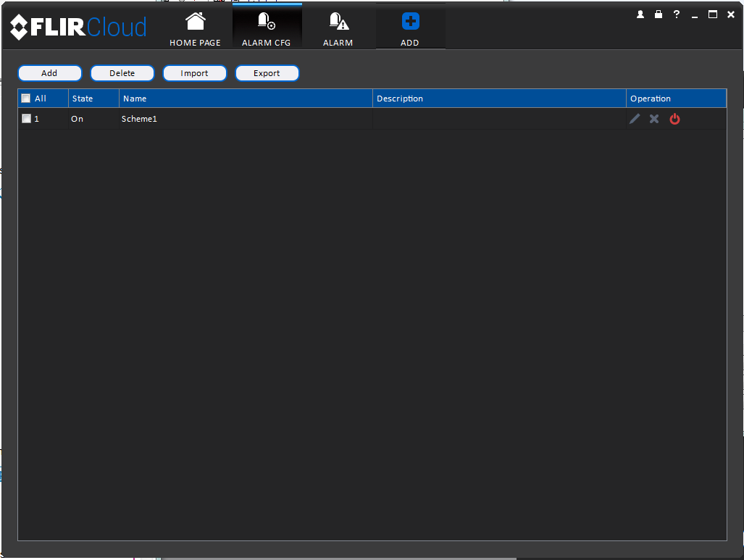Screen dimensions: 744x560
Task: Open the Alarm tab with bell icon
Action: [338, 28]
